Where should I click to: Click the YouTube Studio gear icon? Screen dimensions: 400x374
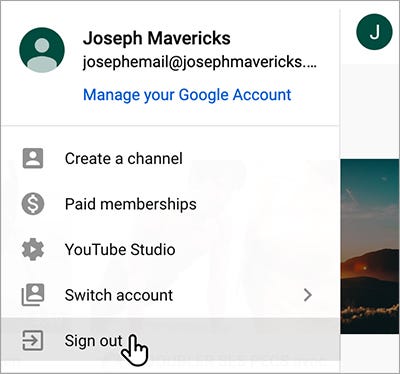point(33,249)
